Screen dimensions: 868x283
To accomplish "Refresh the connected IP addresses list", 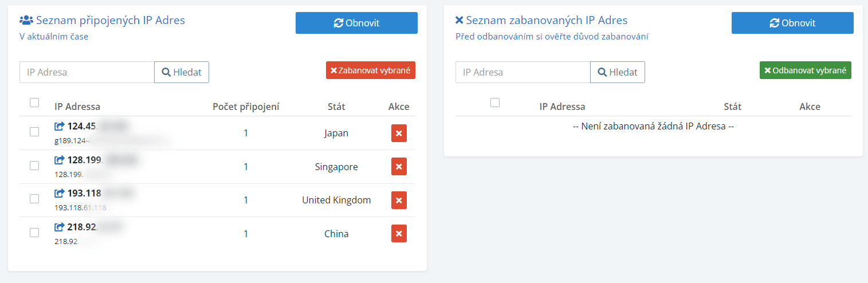I will click(356, 23).
